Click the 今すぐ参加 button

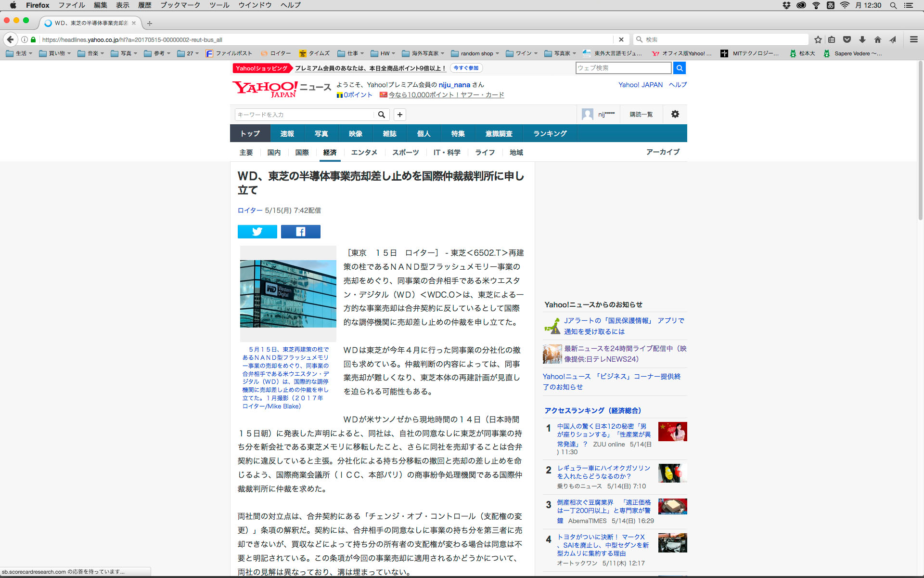(466, 68)
